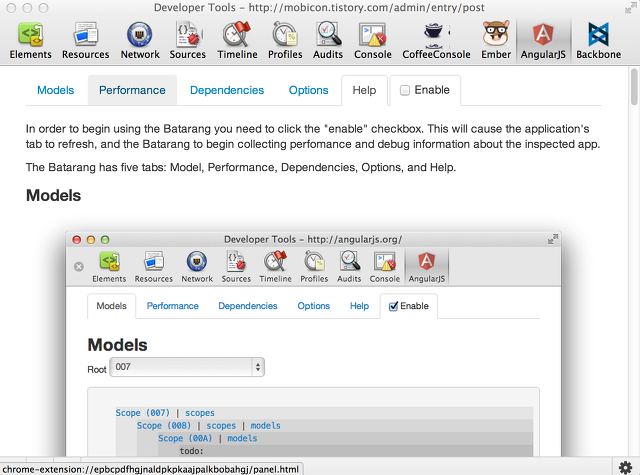640x475 pixels.
Task: Click the checked Enable checkbox in the embedded screenshot
Action: tap(393, 306)
